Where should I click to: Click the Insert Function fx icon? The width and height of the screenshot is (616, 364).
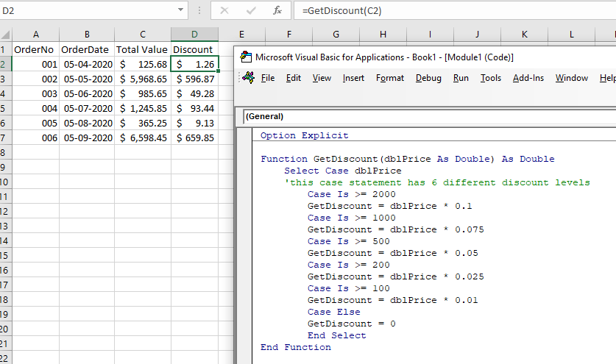pyautogui.click(x=277, y=11)
